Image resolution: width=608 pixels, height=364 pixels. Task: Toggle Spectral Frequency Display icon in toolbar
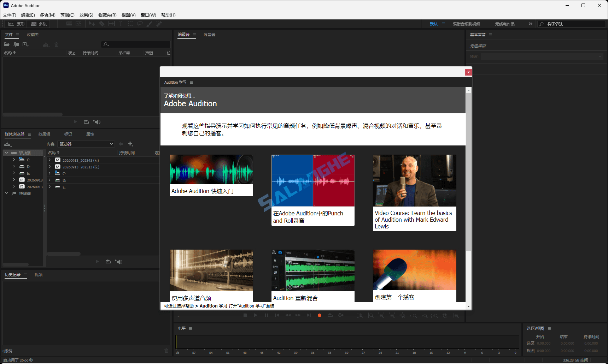[x=69, y=24]
